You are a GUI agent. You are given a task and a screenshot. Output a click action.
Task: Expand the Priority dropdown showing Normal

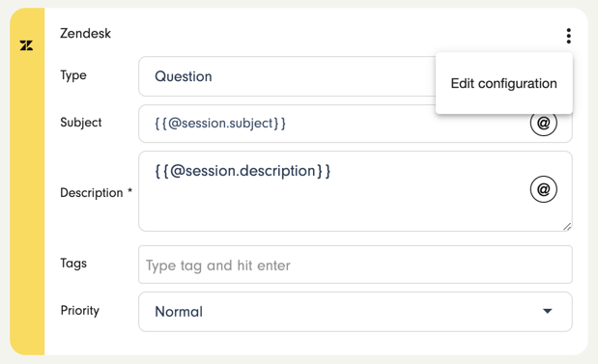point(356,312)
